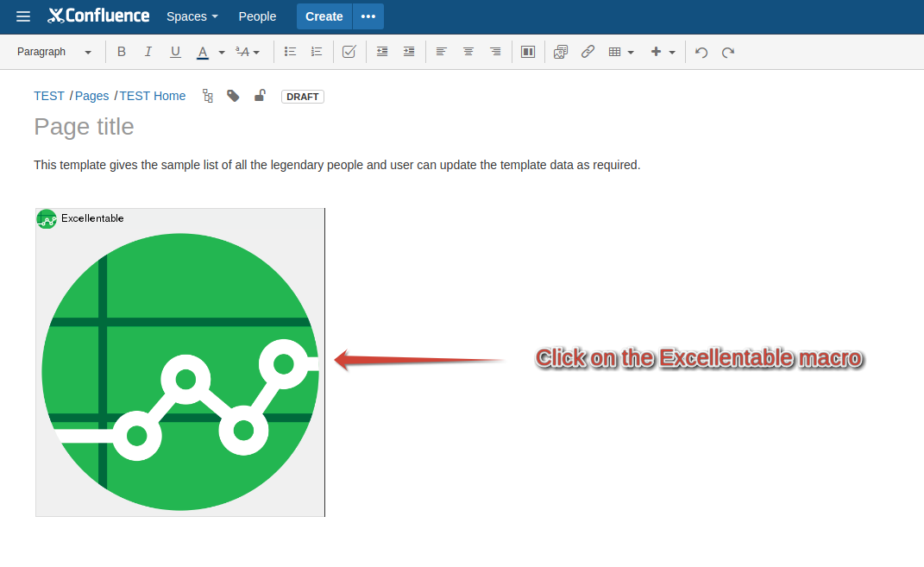924x567 pixels.
Task: Insert a bullet list
Action: pos(290,52)
